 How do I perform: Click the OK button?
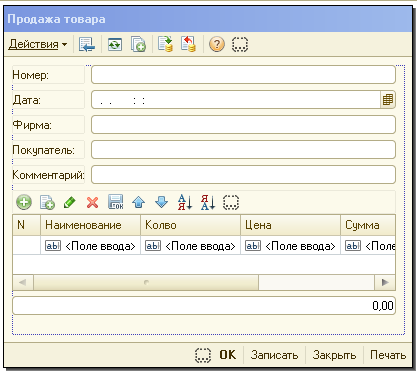(228, 355)
